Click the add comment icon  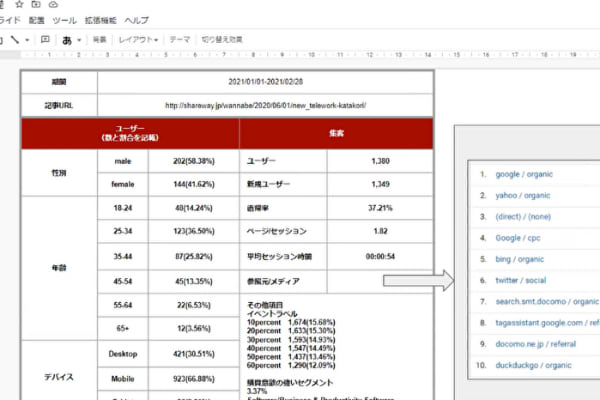tap(45, 40)
